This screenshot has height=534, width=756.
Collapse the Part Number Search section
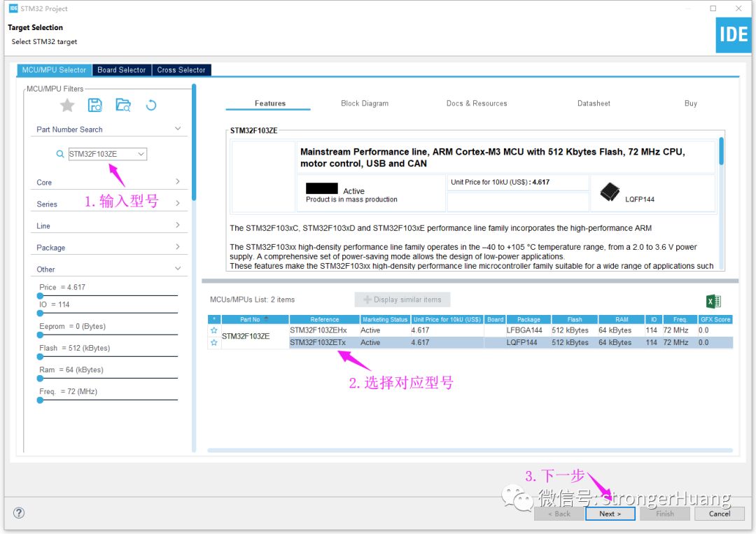(x=177, y=129)
